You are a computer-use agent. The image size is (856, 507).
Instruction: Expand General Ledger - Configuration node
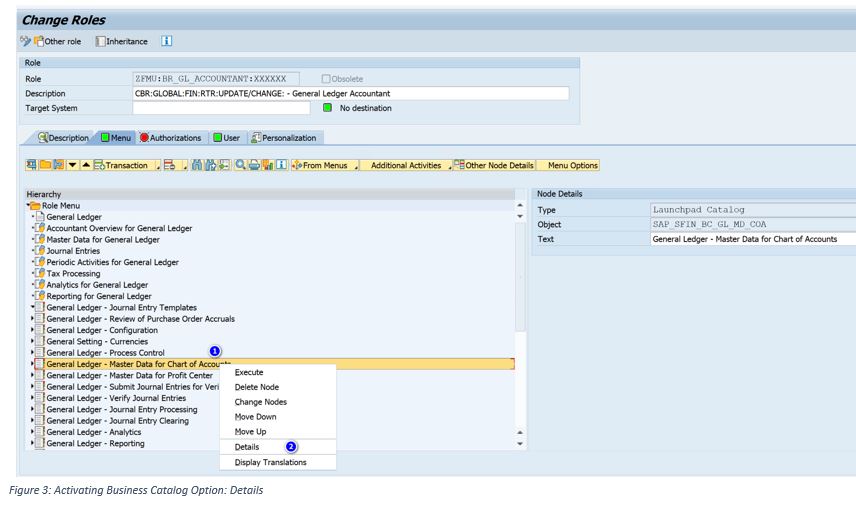[32, 330]
